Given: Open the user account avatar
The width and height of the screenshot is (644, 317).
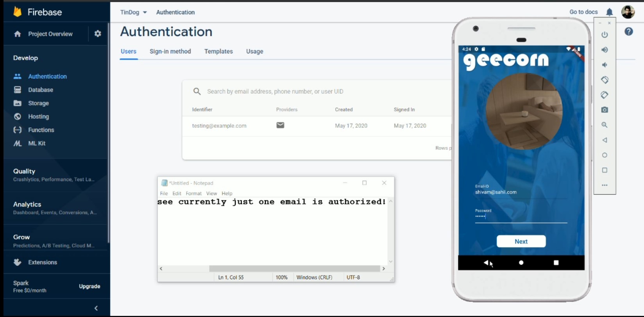Looking at the screenshot, I should coord(628,12).
